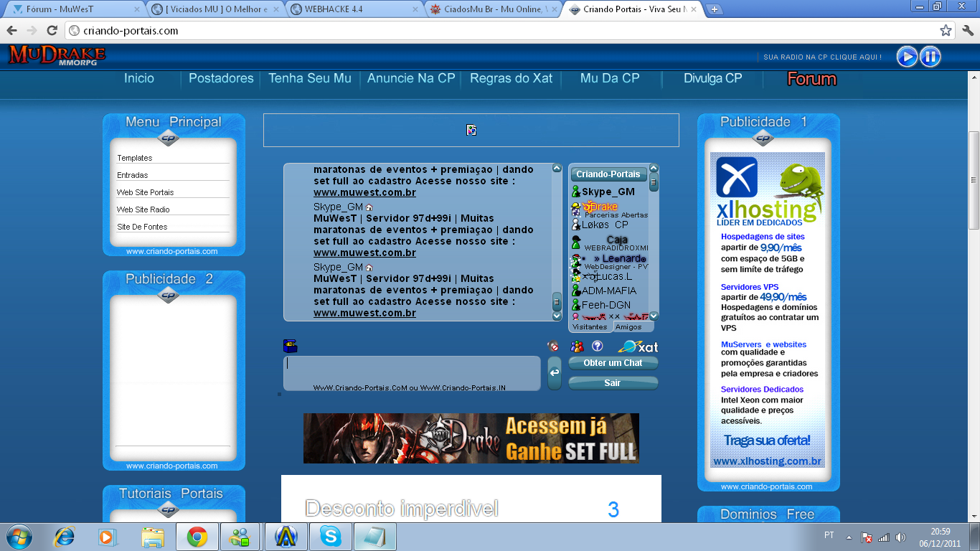Viewport: 980px width, 551px height.
Task: Switch to the WEBHACKE 4.4 tab
Action: coord(354,9)
